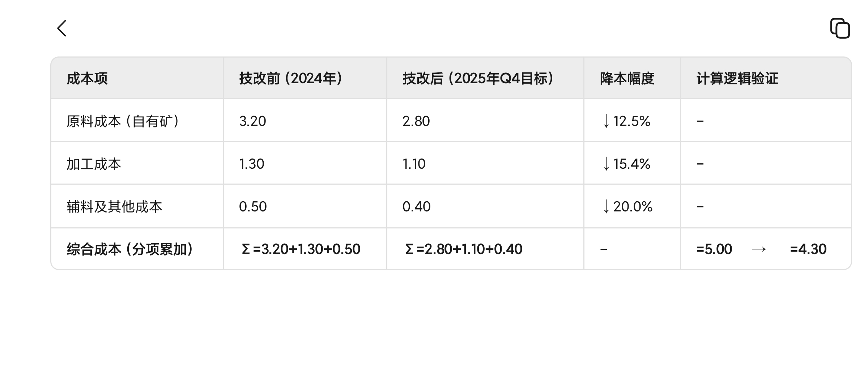Select the ↓20.0% reduction cell

tap(627, 207)
